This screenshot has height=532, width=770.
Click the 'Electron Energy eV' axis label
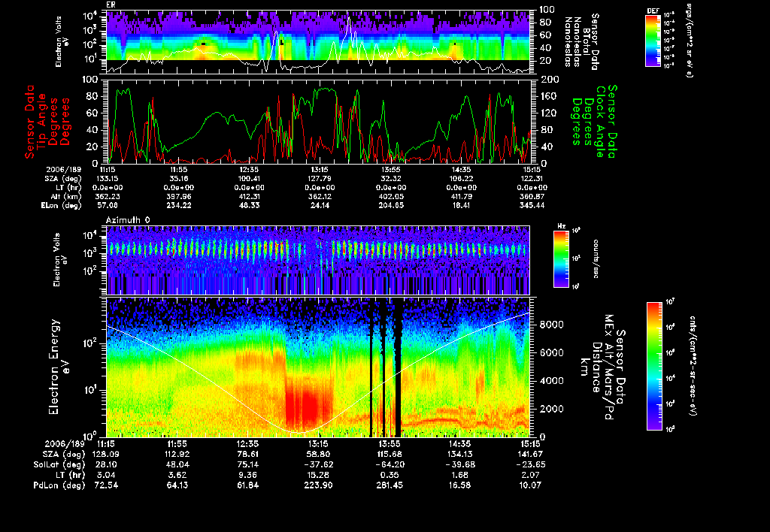pos(59,367)
